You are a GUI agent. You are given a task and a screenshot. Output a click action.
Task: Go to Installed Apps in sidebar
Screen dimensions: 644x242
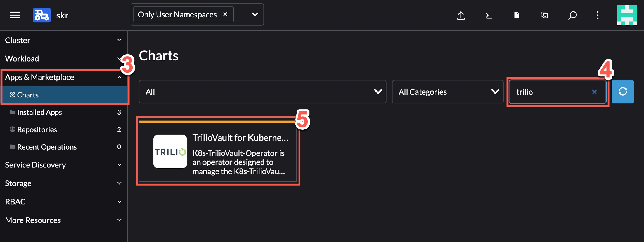coord(39,112)
